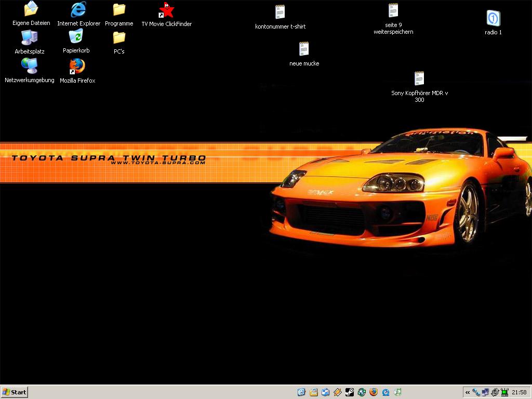Open QuickTime from the quick launch bar
Viewport: 532px width, 399px height.
(x=386, y=392)
